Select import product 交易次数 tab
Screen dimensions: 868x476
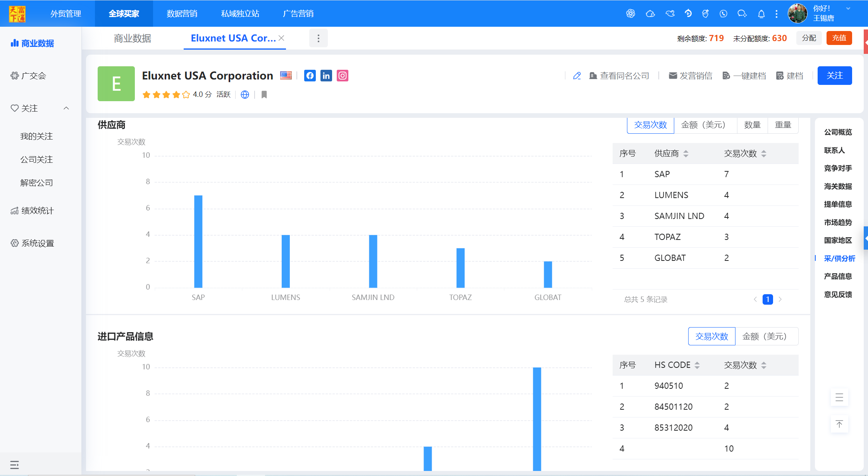click(x=712, y=336)
